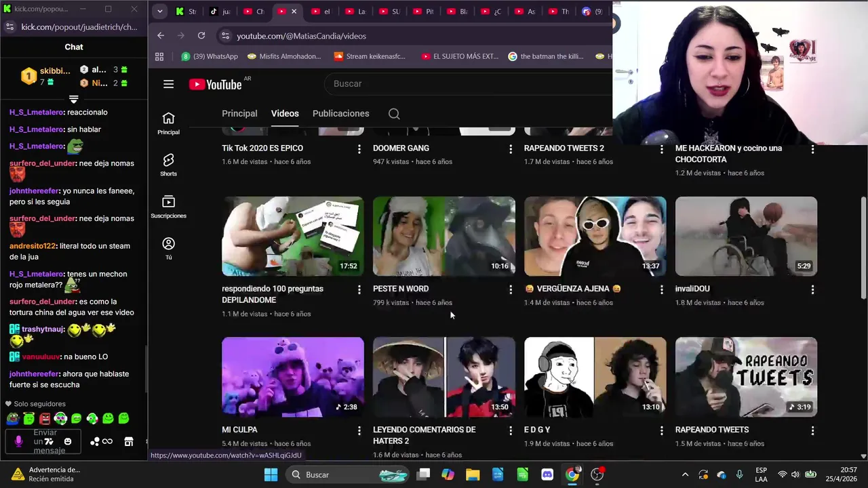Open options menu for E D G Y video
868x488 pixels.
[x=662, y=430]
